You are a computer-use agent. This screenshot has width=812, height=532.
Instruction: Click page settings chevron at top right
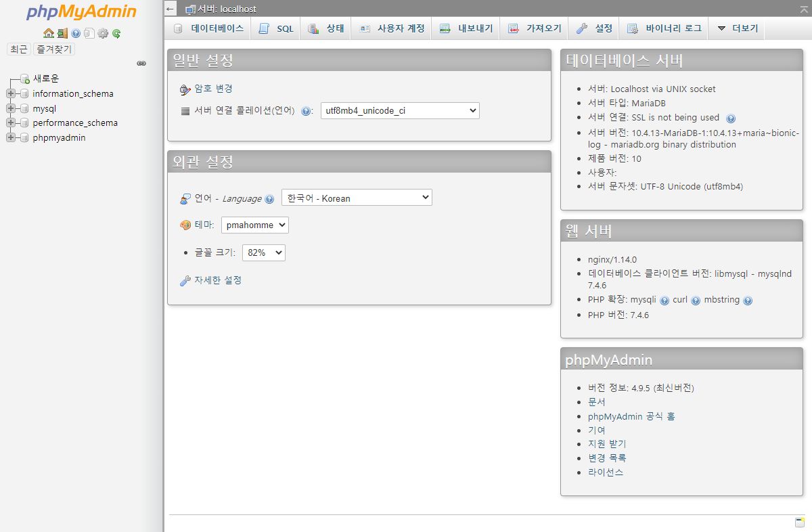point(803,9)
